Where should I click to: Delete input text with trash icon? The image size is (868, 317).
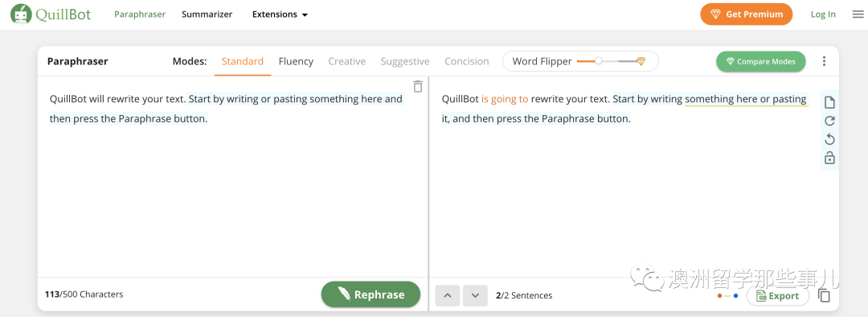pyautogui.click(x=418, y=86)
